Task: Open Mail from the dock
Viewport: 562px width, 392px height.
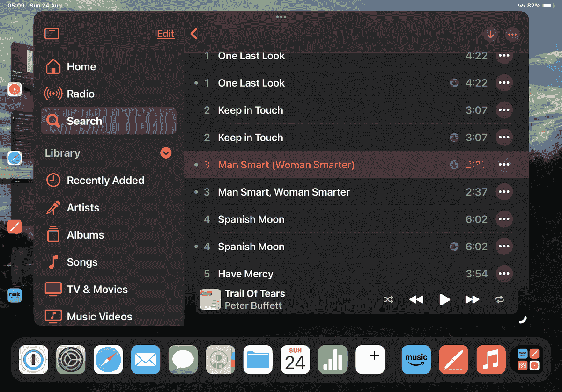Action: tap(146, 360)
